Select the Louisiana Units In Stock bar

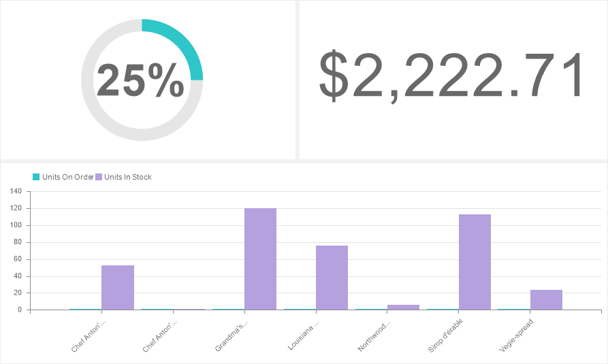(332, 278)
